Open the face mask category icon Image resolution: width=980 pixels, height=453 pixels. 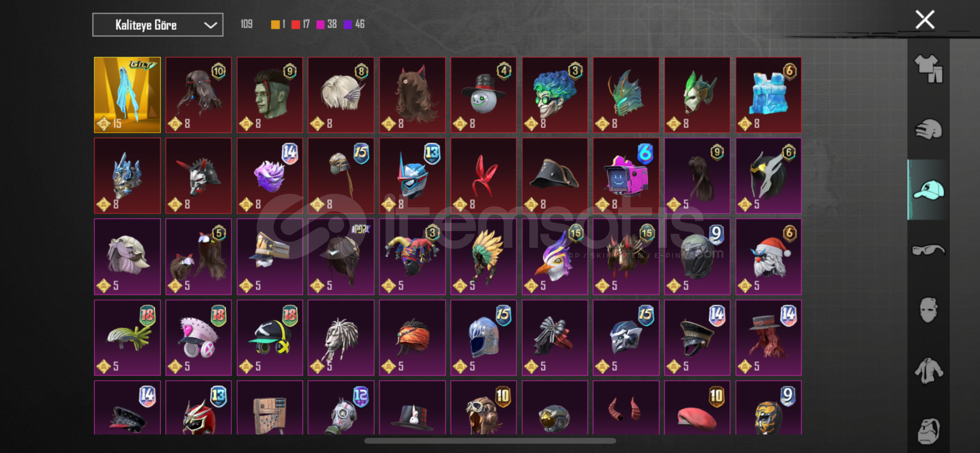pos(928,310)
